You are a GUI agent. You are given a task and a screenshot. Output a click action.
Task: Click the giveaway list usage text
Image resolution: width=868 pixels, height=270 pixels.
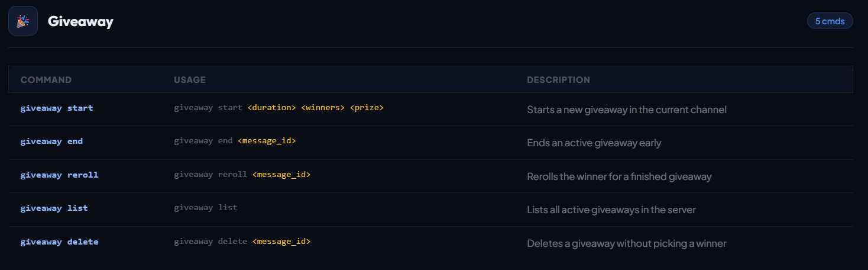point(205,208)
